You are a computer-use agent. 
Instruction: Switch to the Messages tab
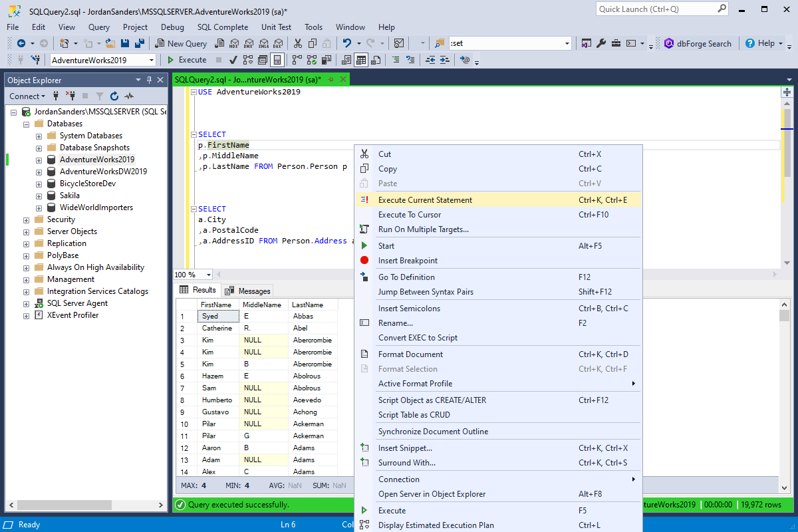tap(247, 291)
